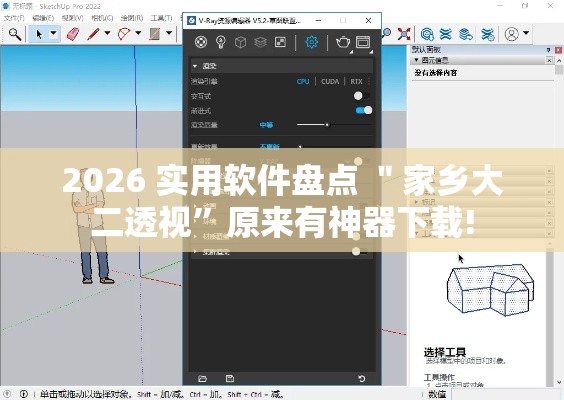
Task: Maximize the SketchUp Pro 2022 window
Action: pyautogui.click(x=526, y=6)
